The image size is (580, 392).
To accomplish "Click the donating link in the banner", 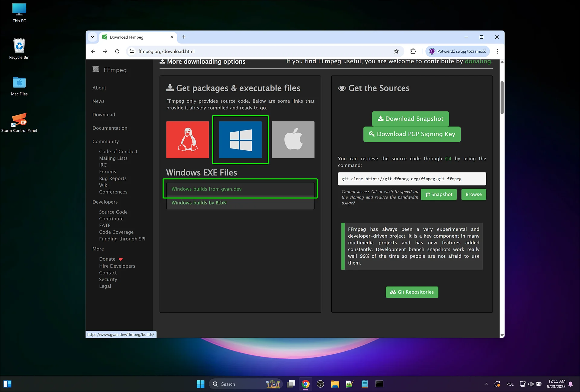I will click(x=478, y=61).
